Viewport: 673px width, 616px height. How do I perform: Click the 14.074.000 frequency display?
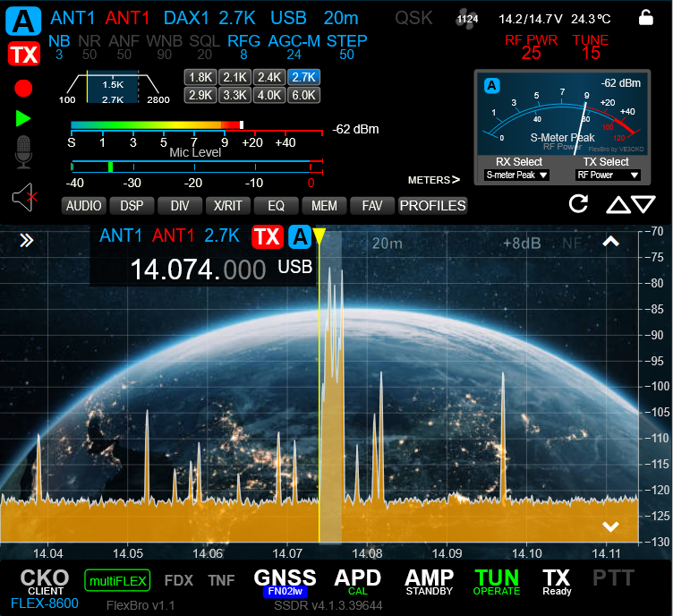coord(198,269)
